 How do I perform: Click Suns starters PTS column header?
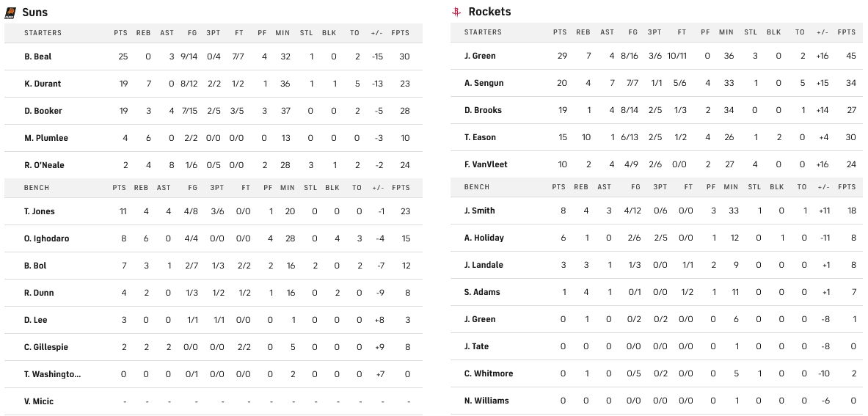(x=120, y=33)
